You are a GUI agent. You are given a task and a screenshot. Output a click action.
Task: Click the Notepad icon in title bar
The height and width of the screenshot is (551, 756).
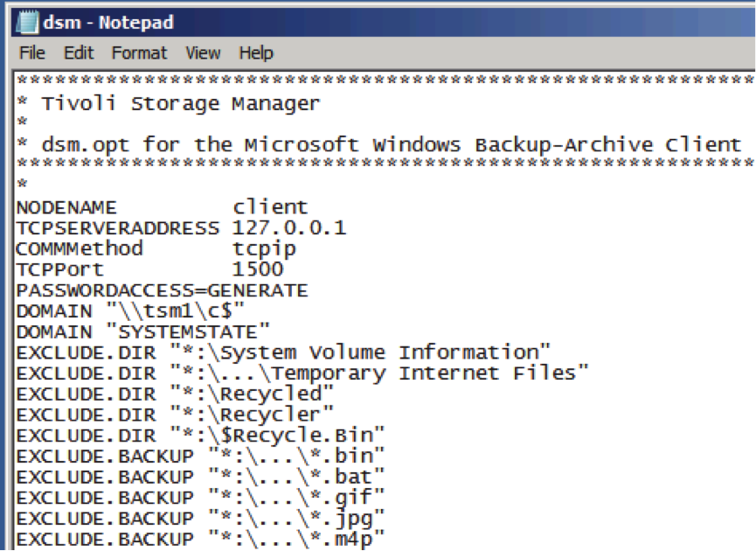coord(27,22)
